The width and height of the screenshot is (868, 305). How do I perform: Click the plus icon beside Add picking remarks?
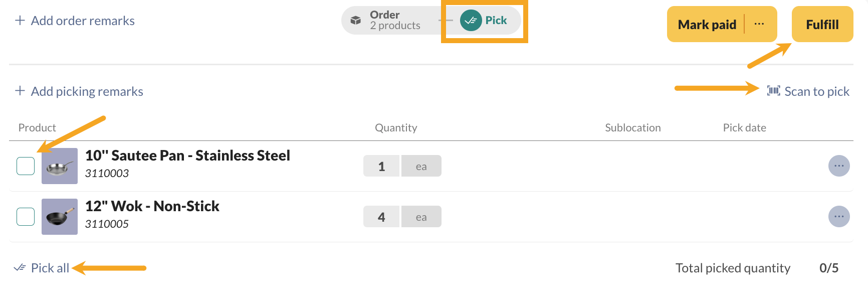20,91
